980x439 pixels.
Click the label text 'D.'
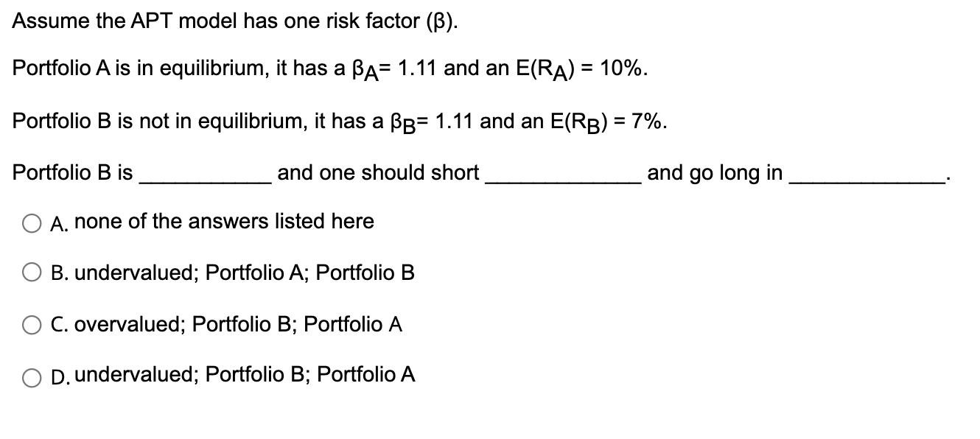coord(57,376)
